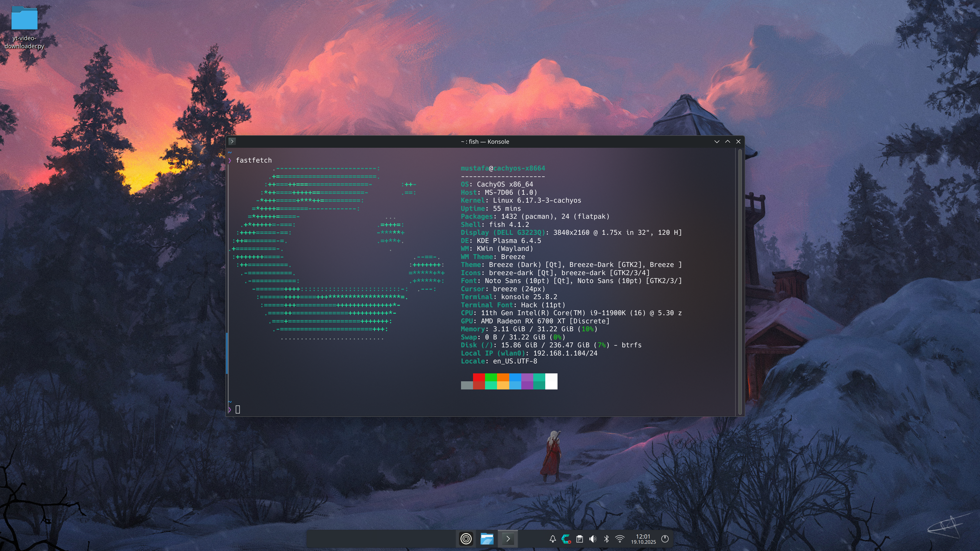
Task: Open the concentric-circles application launcher in panel
Action: pyautogui.click(x=466, y=538)
